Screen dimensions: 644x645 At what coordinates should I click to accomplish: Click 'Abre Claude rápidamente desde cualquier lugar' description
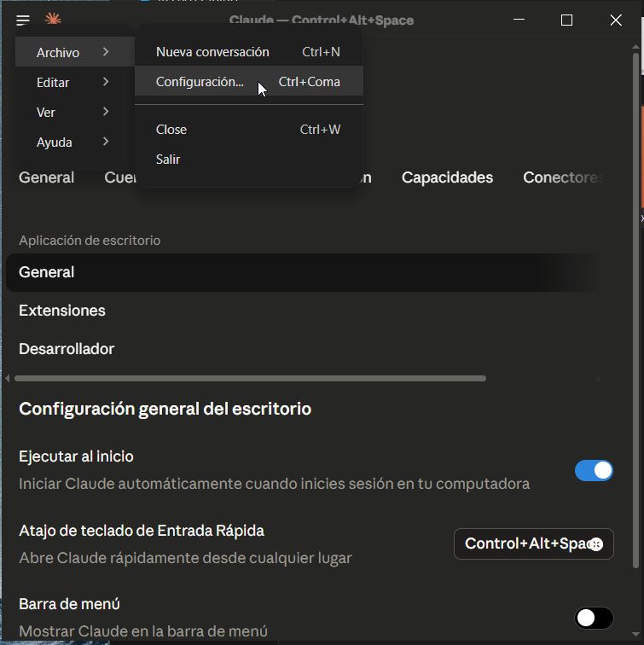(185, 558)
